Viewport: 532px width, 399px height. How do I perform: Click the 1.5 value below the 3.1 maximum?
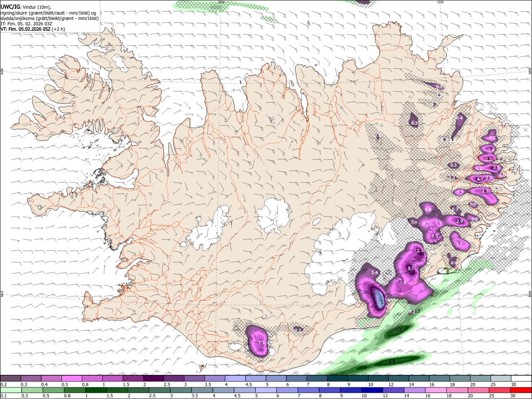pyautogui.click(x=402, y=283)
